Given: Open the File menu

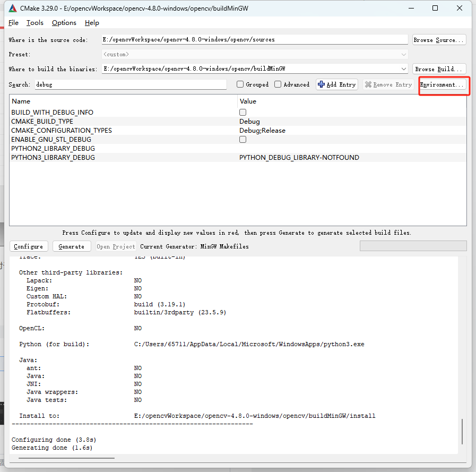Looking at the screenshot, I should (13, 23).
